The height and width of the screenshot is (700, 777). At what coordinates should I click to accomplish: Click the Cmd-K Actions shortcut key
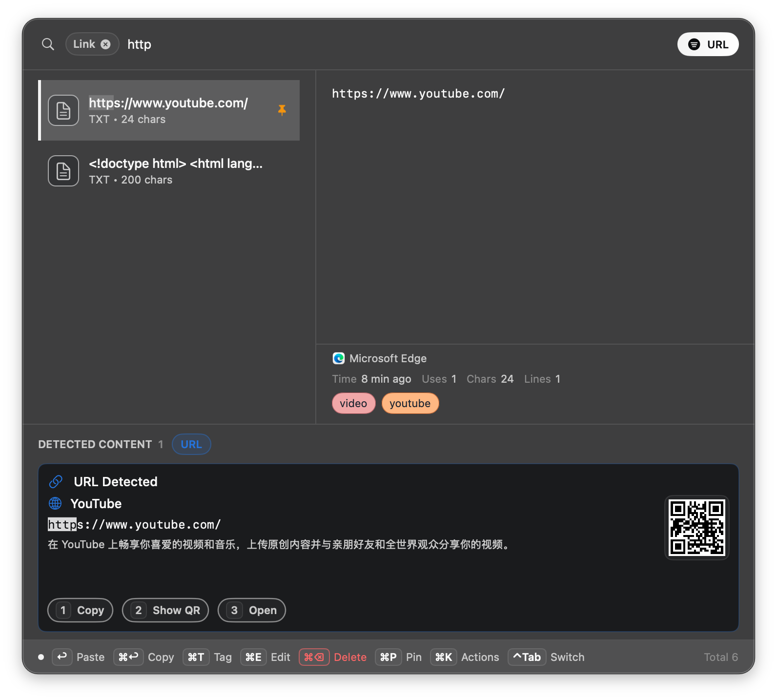pos(444,657)
